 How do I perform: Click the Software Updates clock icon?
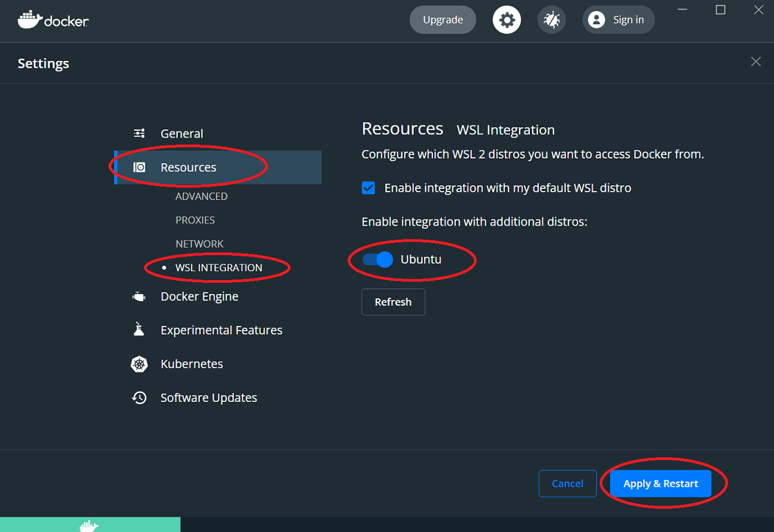coord(139,397)
